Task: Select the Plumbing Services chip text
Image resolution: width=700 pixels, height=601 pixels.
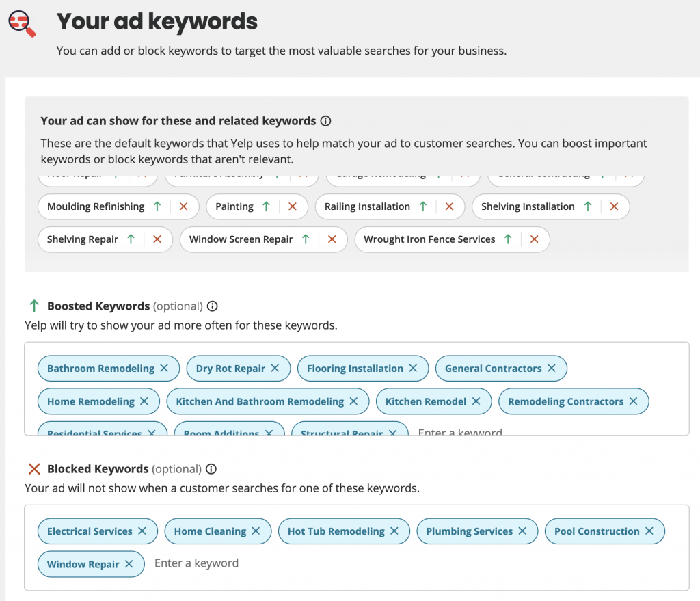Action: point(469,531)
